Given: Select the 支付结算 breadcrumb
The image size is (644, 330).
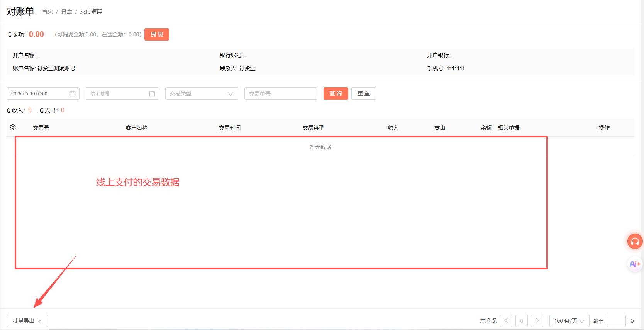Looking at the screenshot, I should [x=91, y=11].
